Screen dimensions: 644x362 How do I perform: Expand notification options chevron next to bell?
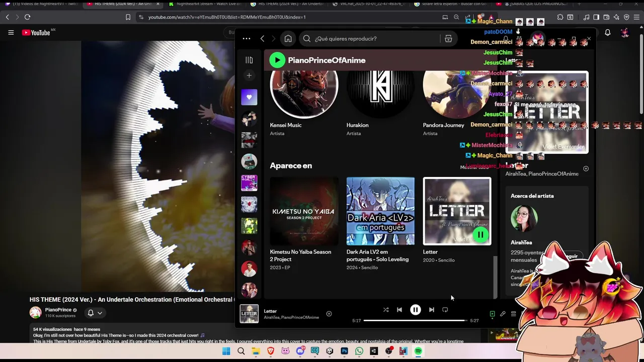point(100,313)
